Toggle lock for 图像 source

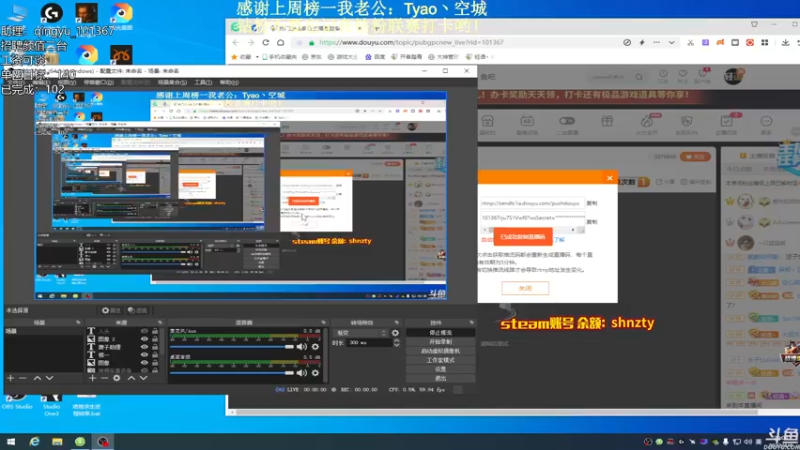[155, 363]
